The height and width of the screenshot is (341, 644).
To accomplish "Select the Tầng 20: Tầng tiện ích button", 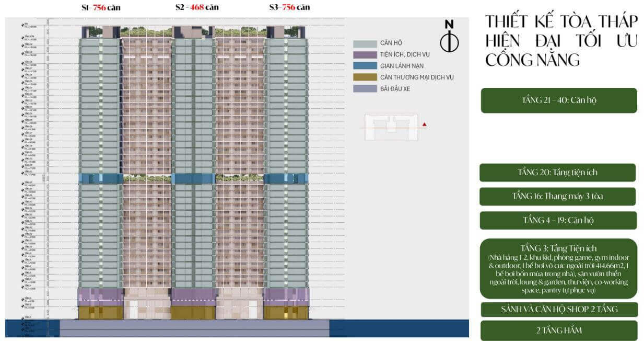I will [557, 173].
